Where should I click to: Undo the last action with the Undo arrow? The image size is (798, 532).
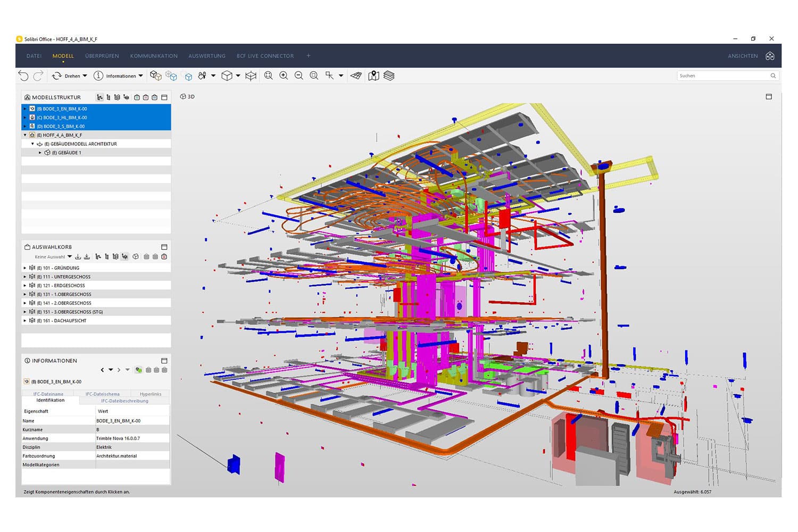click(23, 76)
